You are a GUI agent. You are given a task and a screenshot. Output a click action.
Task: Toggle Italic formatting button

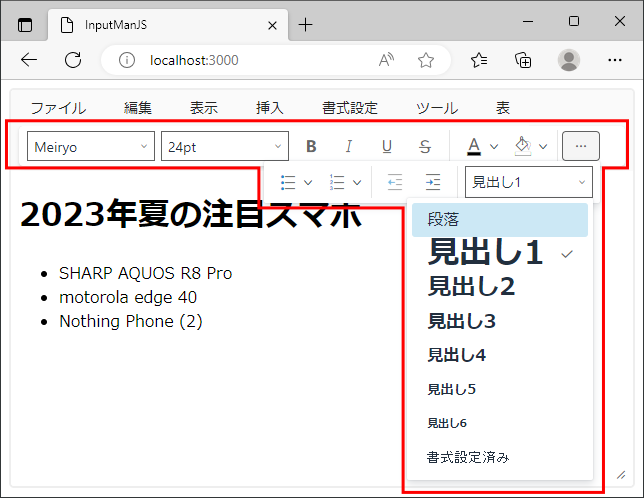[349, 146]
